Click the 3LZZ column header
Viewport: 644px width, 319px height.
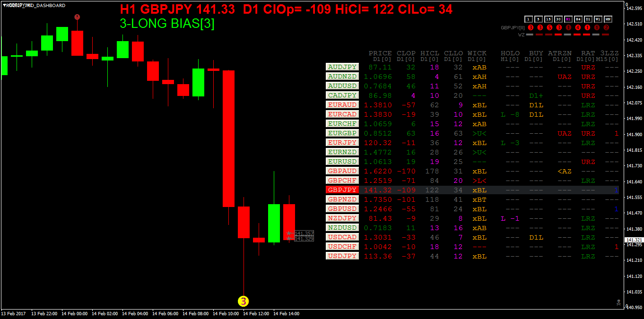[x=609, y=53]
